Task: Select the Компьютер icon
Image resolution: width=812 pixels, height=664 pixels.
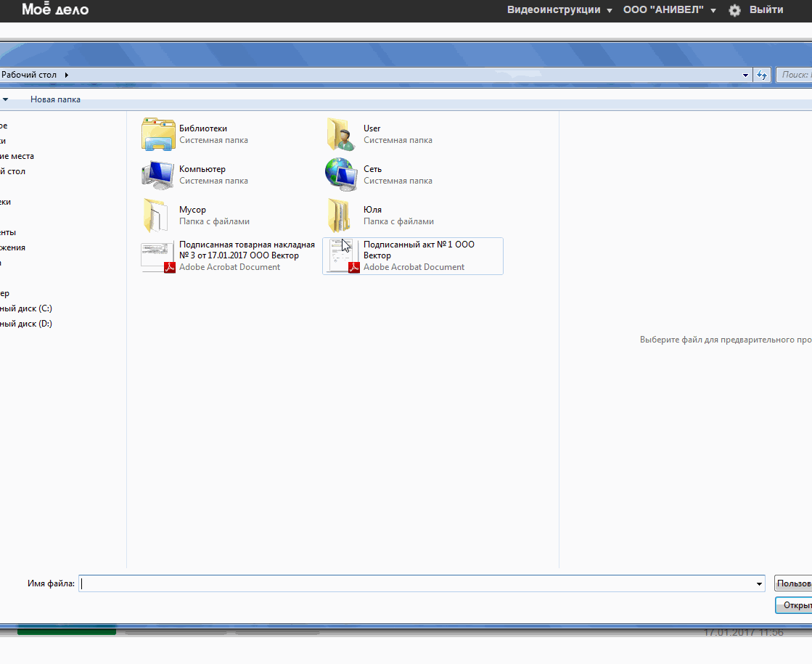Action: pos(158,175)
